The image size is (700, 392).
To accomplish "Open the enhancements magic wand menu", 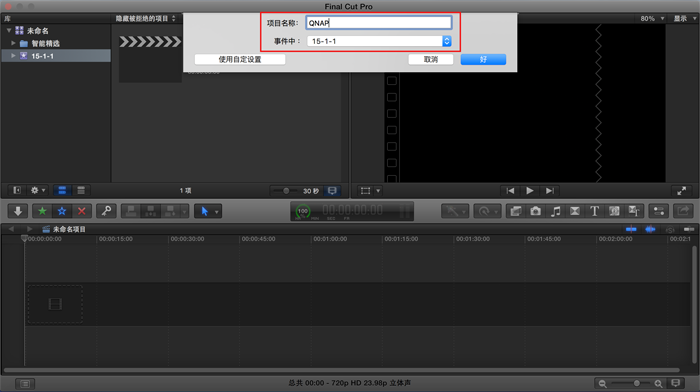I will (455, 211).
